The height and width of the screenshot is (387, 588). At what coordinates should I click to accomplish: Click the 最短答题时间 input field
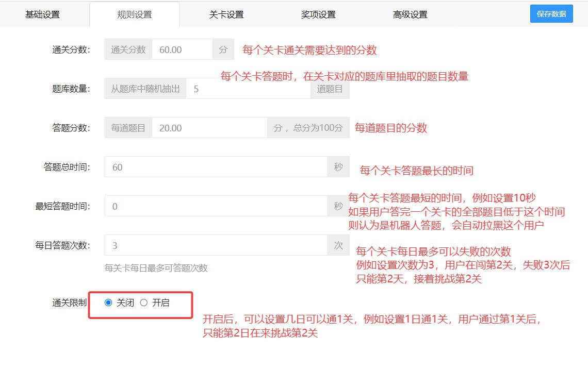point(216,206)
